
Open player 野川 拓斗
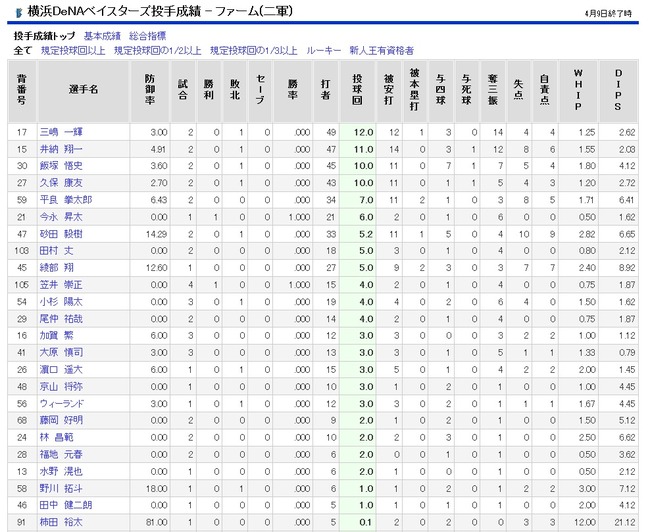pos(61,488)
